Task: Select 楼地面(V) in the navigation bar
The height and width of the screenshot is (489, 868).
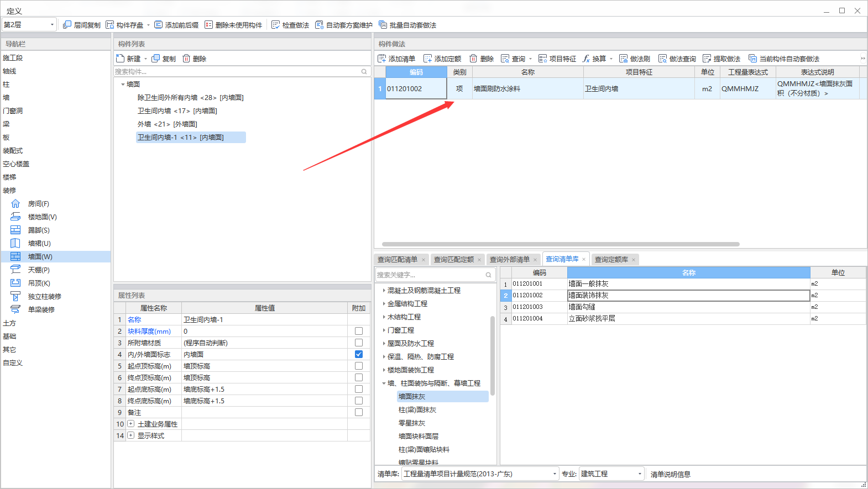Action: 42,217
